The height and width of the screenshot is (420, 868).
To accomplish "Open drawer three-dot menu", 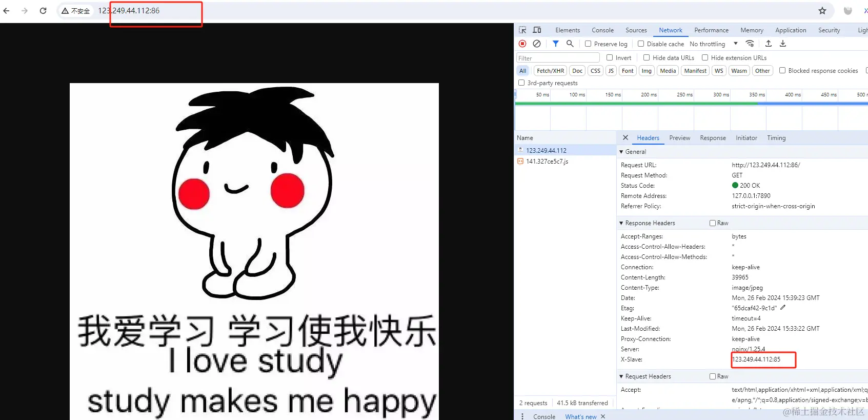I will [x=522, y=416].
